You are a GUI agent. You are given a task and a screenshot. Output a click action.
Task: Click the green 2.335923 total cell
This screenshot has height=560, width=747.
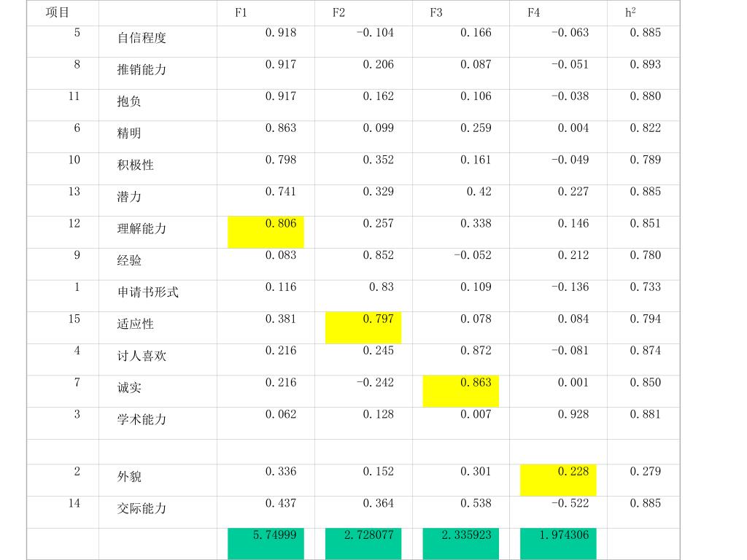[461, 544]
